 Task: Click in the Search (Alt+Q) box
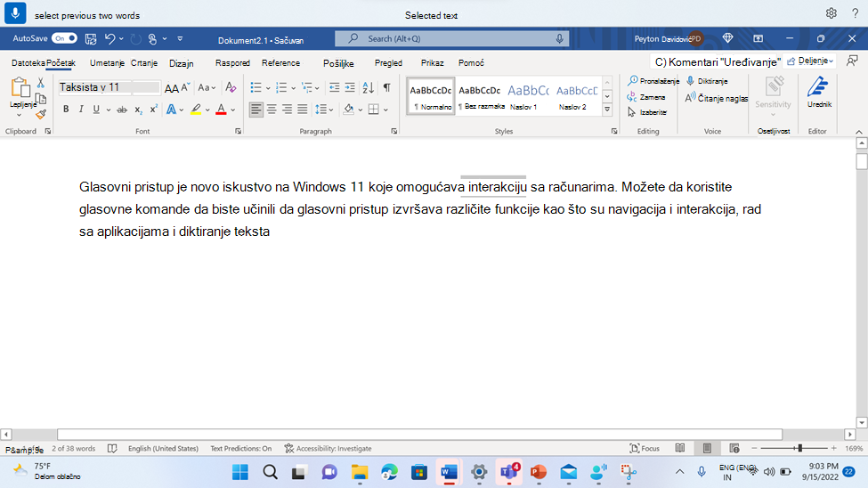[x=451, y=38]
